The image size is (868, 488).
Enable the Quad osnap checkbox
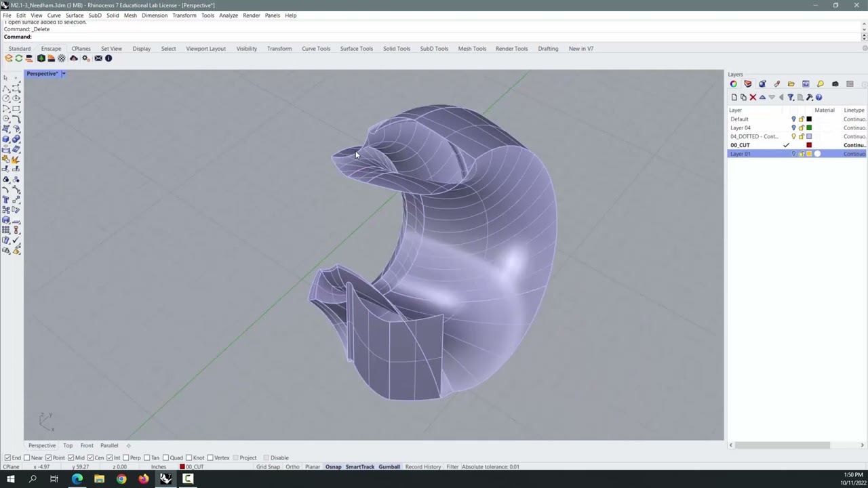(166, 457)
